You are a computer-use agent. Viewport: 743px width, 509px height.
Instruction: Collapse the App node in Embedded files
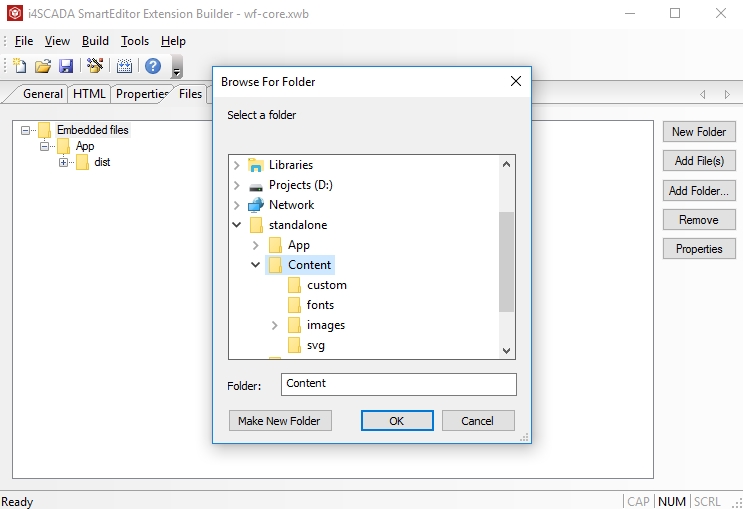tap(45, 146)
